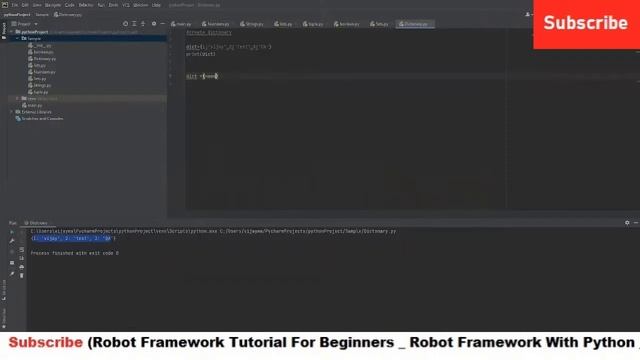Toggle the Project tool window stripe button

[x=4, y=31]
